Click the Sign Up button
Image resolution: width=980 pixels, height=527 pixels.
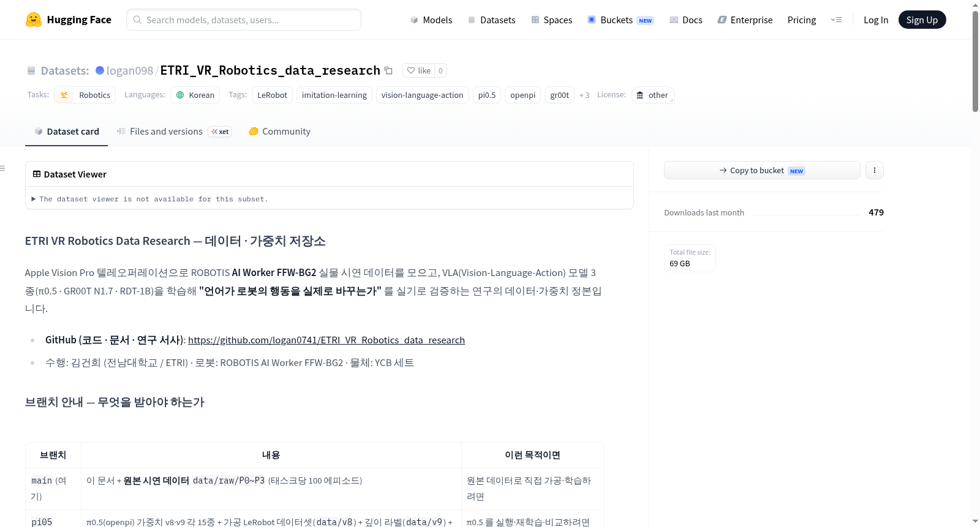point(922,20)
